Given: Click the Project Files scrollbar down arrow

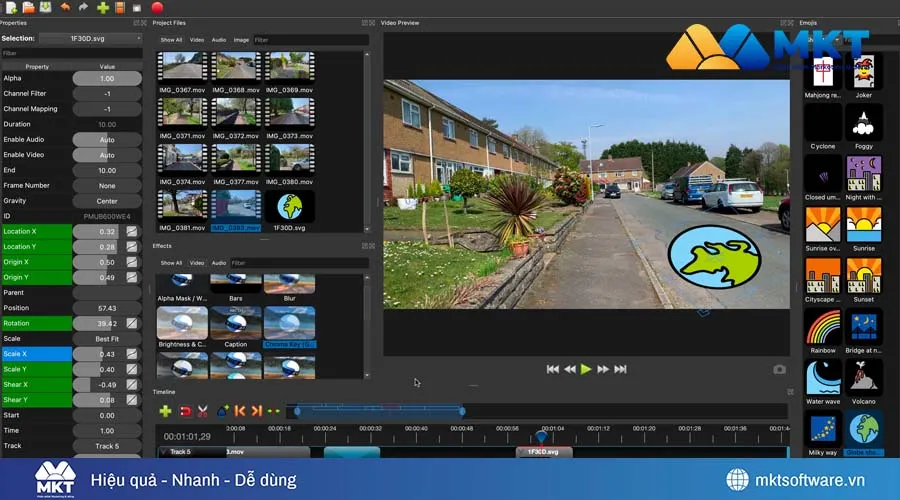Looking at the screenshot, I should pos(367,230).
